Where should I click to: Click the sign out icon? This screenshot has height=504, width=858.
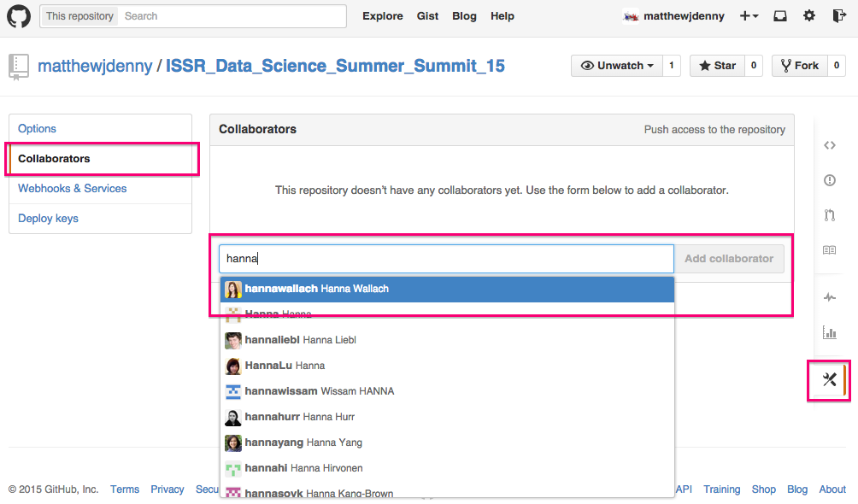click(839, 16)
